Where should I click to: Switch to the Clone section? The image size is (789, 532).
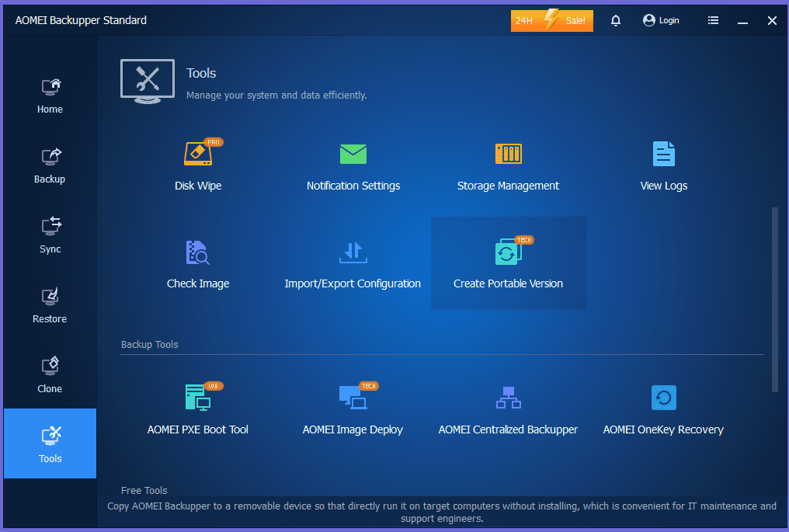click(50, 375)
